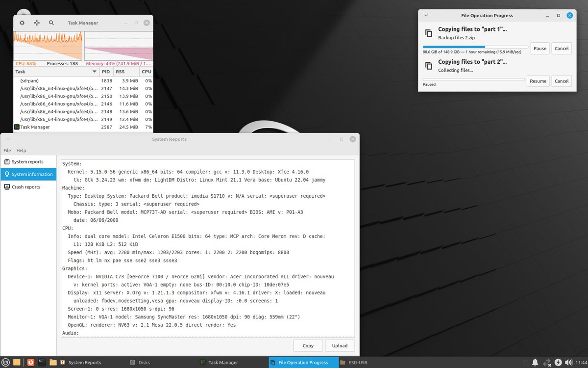
Task: Click Upload button in System Reports
Action: [340, 345]
